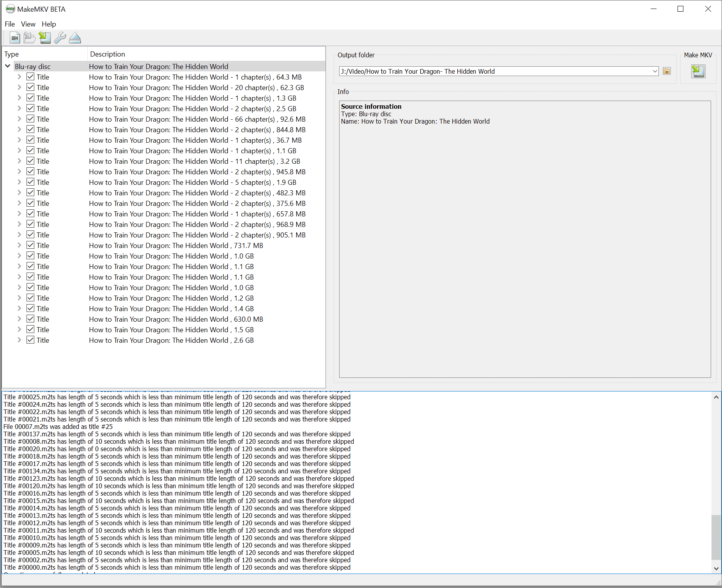Click 'Source information' heading in Info panel
The image size is (722, 588).
(x=371, y=106)
